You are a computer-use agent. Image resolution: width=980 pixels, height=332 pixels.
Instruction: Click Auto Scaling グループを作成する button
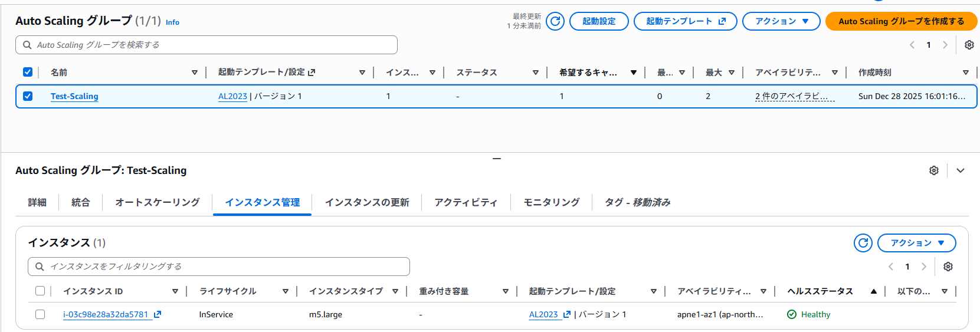pyautogui.click(x=901, y=21)
